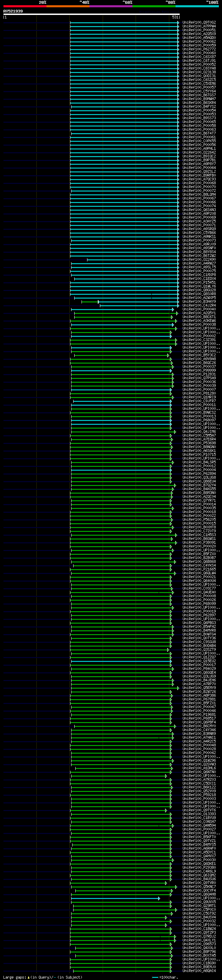Select the UniRef100_O22642 label
This screenshot has height=980, width=222.
click(199, 152)
